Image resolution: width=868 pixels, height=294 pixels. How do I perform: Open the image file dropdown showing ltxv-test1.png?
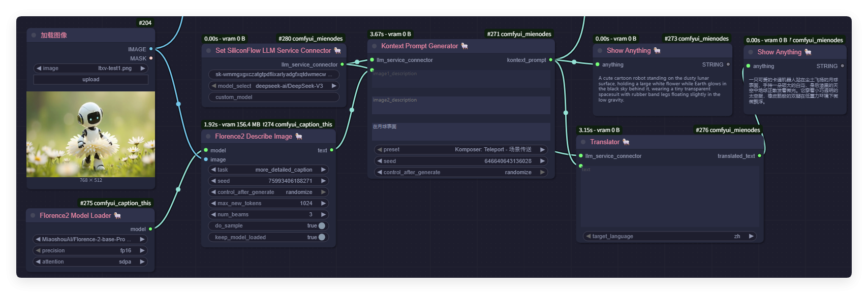[x=90, y=68]
